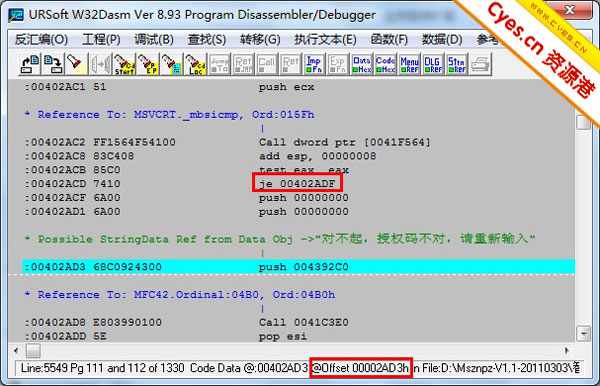Open the 函数(F) functions menu
This screenshot has height=386, width=600.
point(389,39)
